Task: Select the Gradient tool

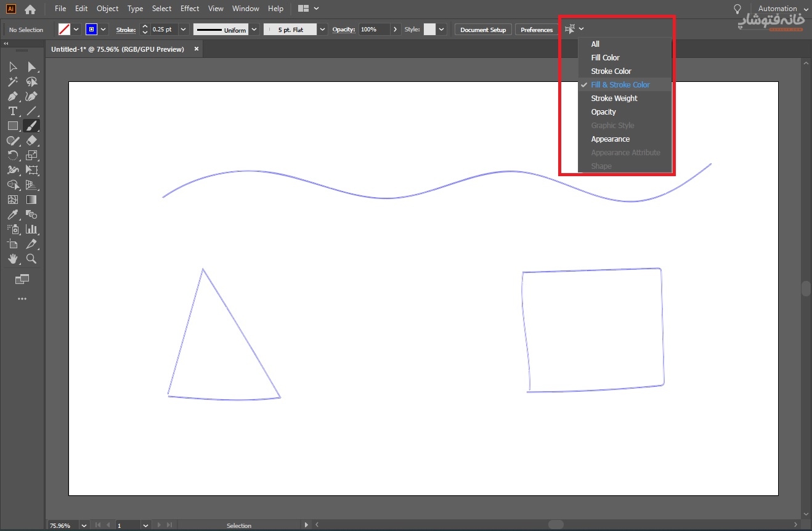Action: pos(31,200)
